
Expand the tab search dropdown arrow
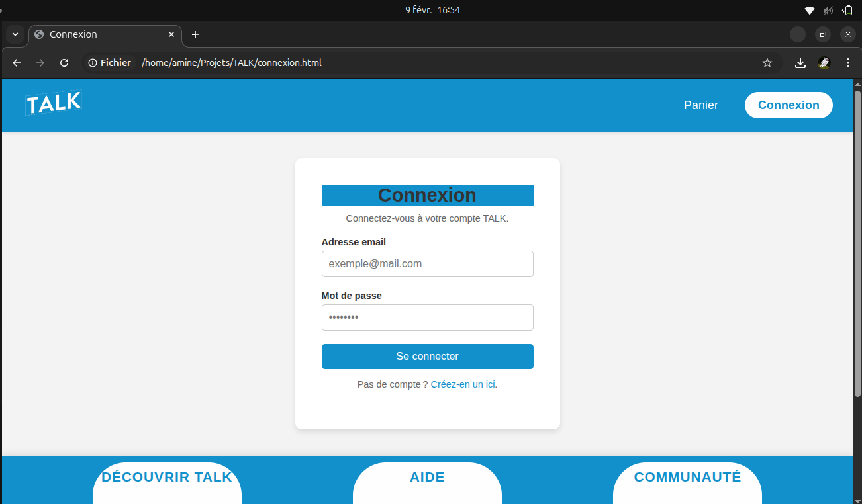coord(15,34)
